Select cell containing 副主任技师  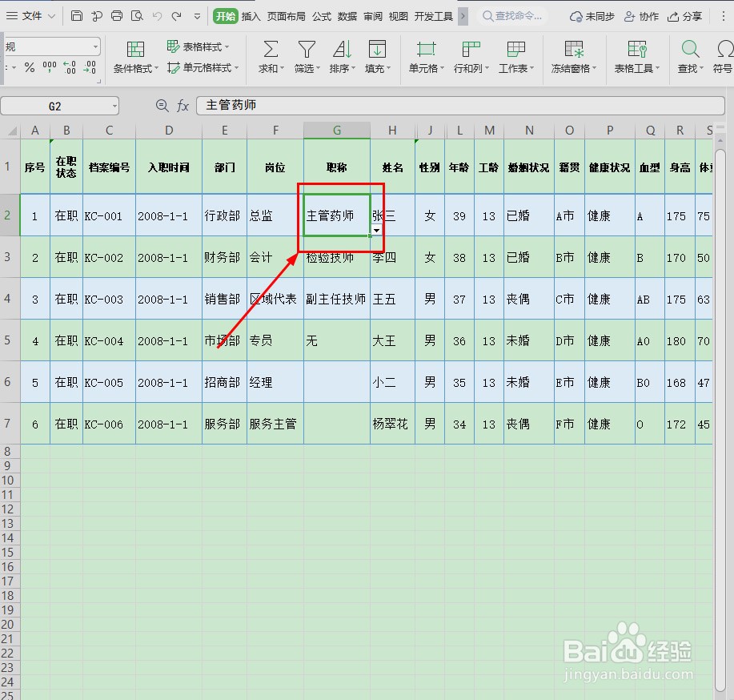[336, 299]
